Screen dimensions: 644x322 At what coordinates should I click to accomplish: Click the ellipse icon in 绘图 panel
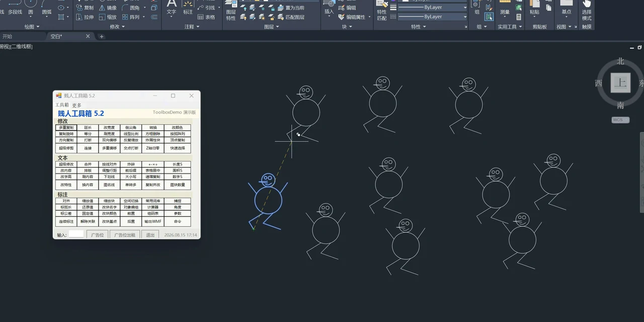[61, 8]
